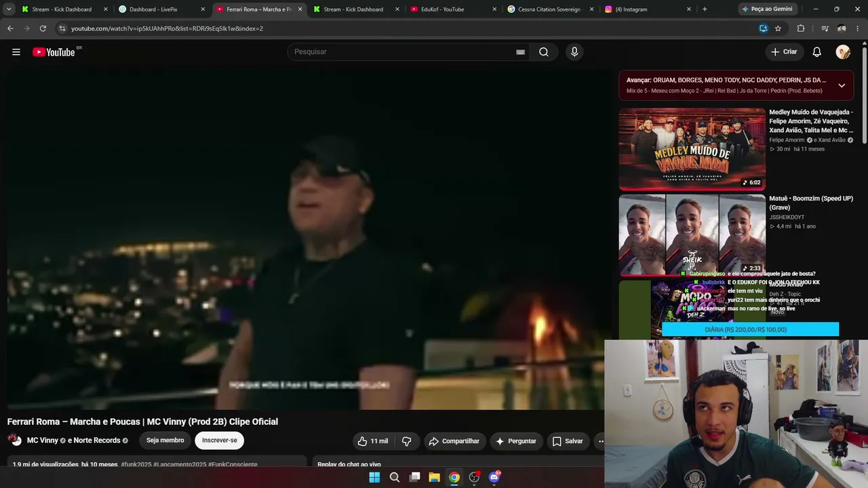Open the YouTube account avatar menu
The height and width of the screenshot is (488, 868).
pos(843,52)
